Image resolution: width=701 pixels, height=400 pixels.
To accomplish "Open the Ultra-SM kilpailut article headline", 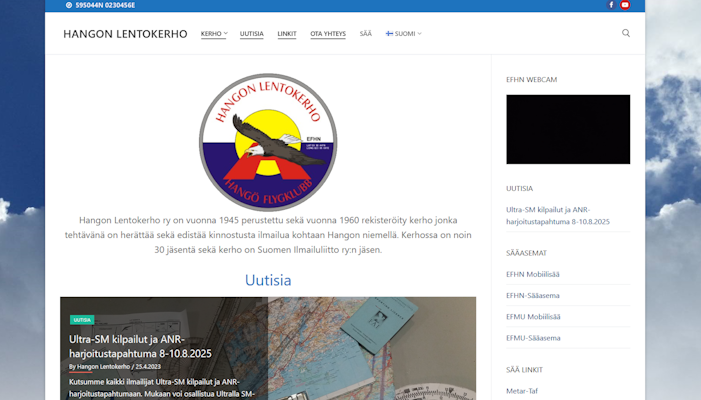I will (140, 346).
